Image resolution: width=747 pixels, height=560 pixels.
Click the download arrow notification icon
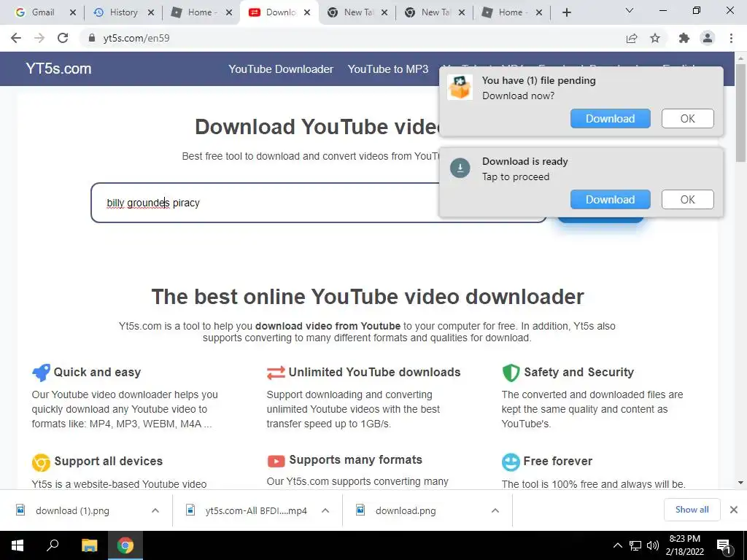tap(460, 168)
